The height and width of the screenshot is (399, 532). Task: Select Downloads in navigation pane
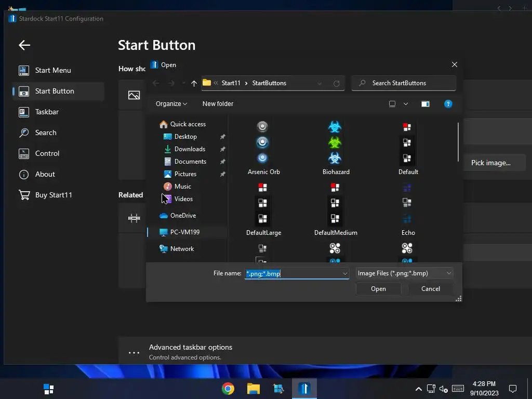pos(190,149)
